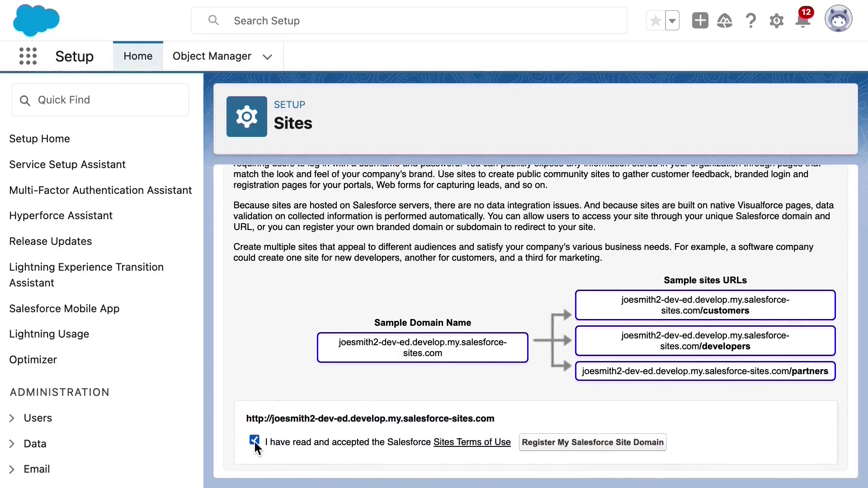Click Register My Salesforce Site Domain
The height and width of the screenshot is (488, 868).
click(x=593, y=442)
